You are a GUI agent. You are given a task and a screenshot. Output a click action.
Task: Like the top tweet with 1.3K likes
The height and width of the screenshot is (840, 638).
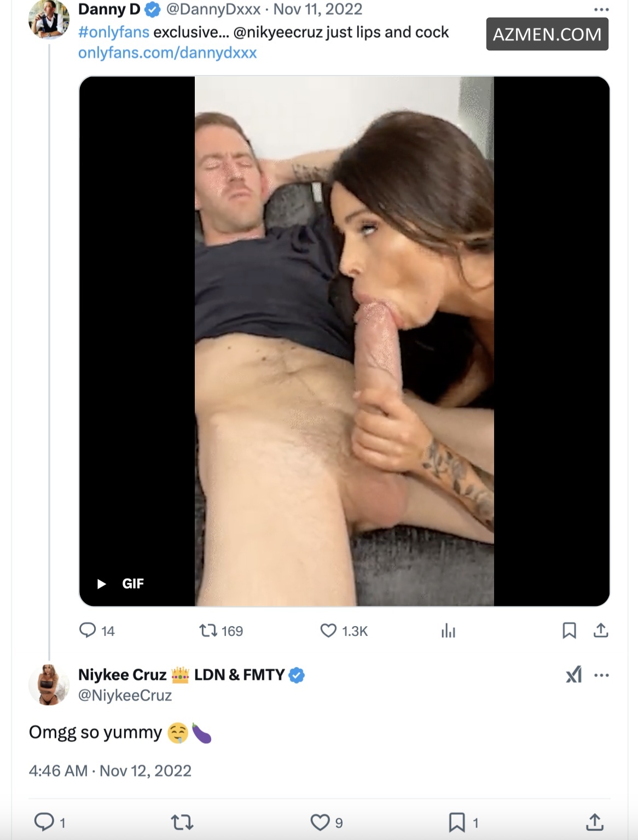coord(328,631)
